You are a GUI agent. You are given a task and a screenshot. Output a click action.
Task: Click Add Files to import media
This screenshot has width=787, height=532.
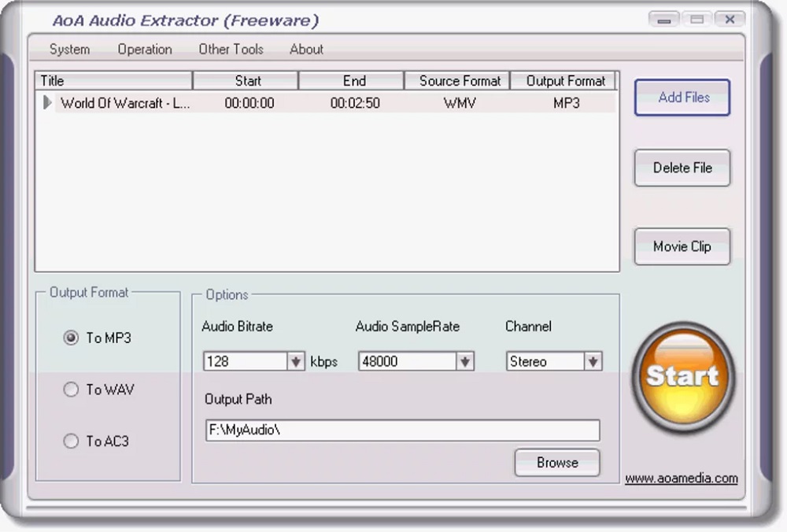[682, 97]
